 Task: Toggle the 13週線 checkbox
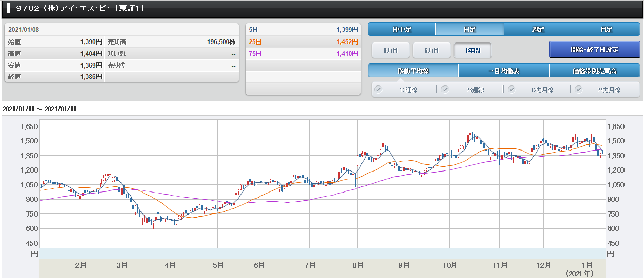pyautogui.click(x=378, y=89)
